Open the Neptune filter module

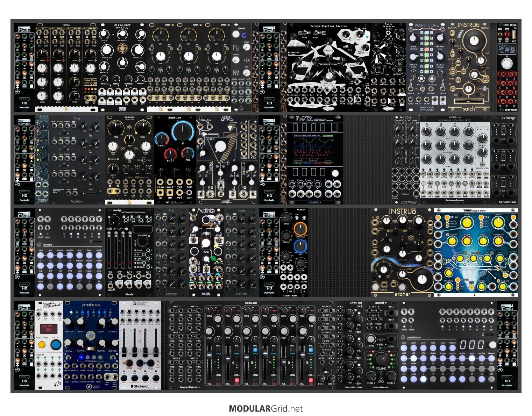[175, 160]
